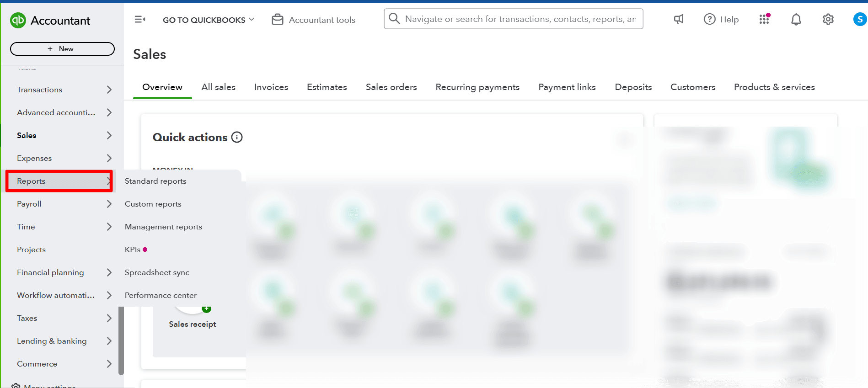Viewport: 868px width, 388px height.
Task: Expand Transactions menu chevron
Action: point(109,90)
